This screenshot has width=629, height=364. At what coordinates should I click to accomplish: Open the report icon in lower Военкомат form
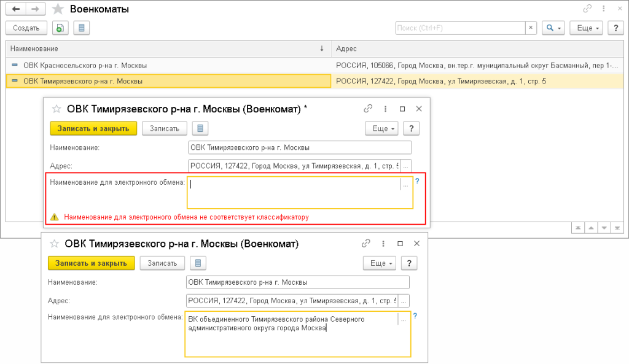point(198,263)
